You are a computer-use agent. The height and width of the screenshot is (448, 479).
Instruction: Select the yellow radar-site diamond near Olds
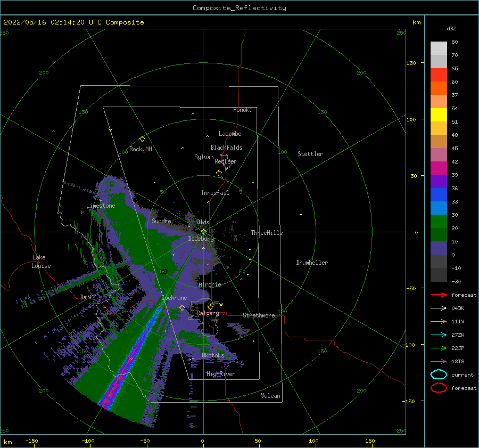pyautogui.click(x=203, y=232)
